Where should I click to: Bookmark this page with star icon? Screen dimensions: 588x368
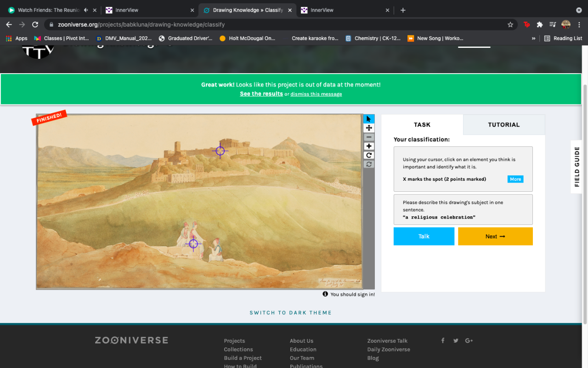click(510, 24)
